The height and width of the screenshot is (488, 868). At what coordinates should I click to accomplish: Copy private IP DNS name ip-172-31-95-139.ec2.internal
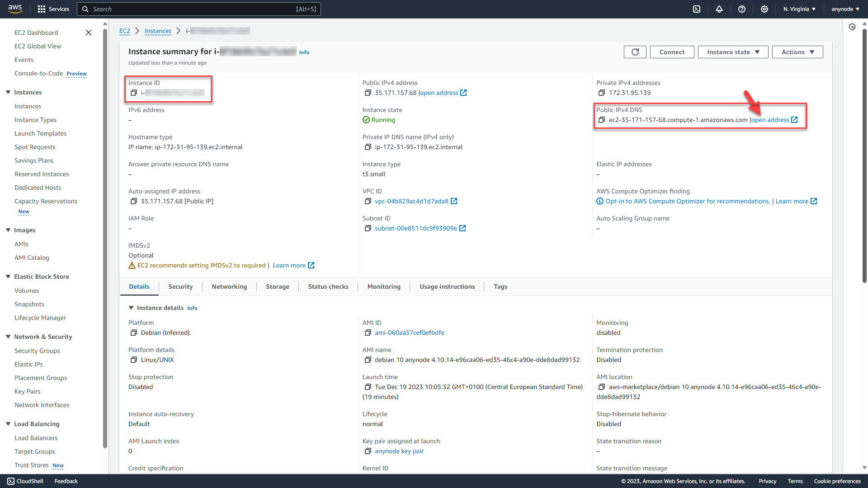click(368, 147)
